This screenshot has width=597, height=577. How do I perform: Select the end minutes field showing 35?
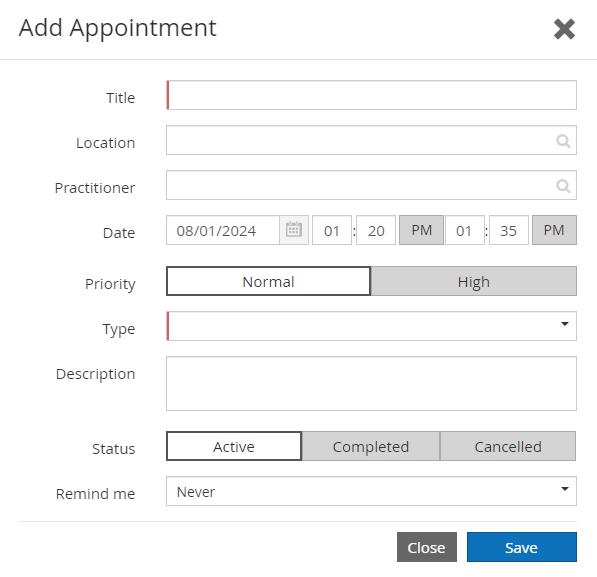pos(509,230)
